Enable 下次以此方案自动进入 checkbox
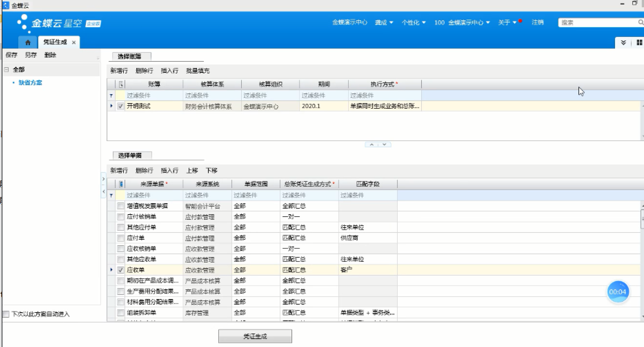This screenshot has height=347, width=644. [x=6, y=314]
